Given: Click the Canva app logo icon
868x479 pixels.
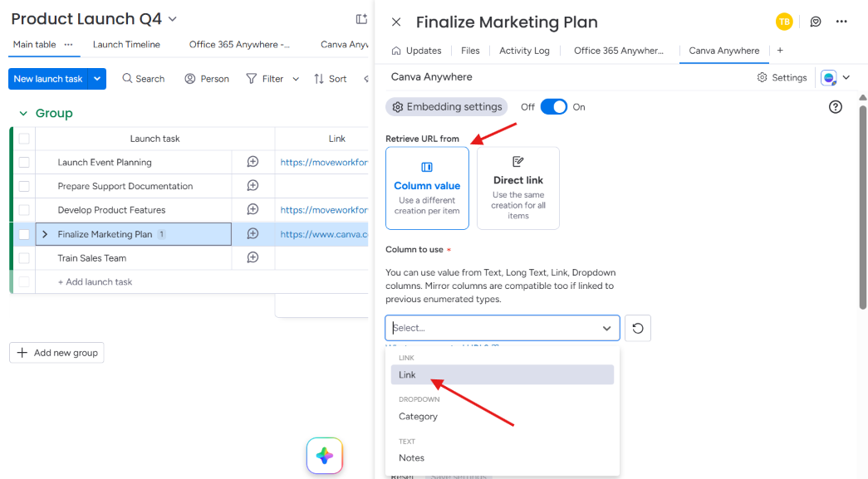Looking at the screenshot, I should (829, 78).
